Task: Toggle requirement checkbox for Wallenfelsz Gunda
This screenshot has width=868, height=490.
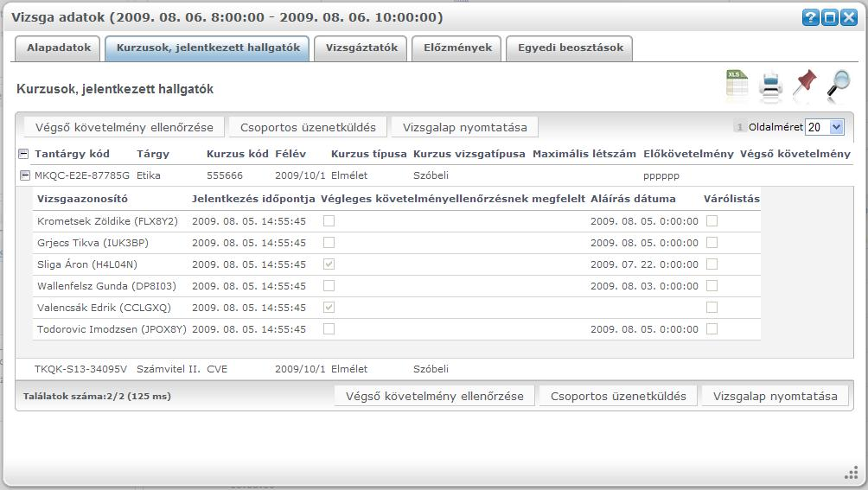Action: [x=329, y=286]
